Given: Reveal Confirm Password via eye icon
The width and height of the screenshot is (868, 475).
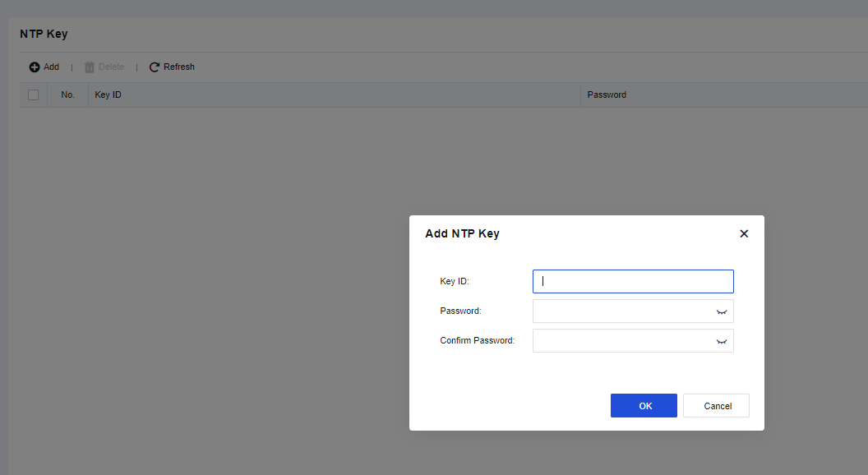Looking at the screenshot, I should [722, 341].
